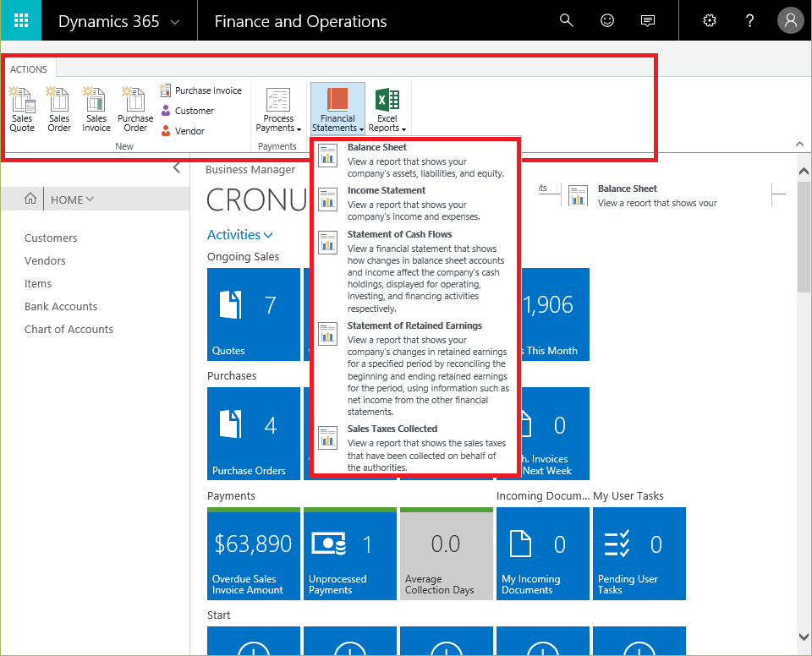Click the search magnifier icon
Viewport: 812px width, 656px height.
pyautogui.click(x=567, y=20)
